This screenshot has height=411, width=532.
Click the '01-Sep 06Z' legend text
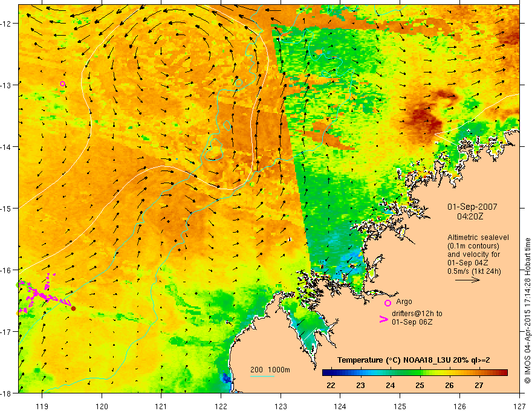pos(412,322)
